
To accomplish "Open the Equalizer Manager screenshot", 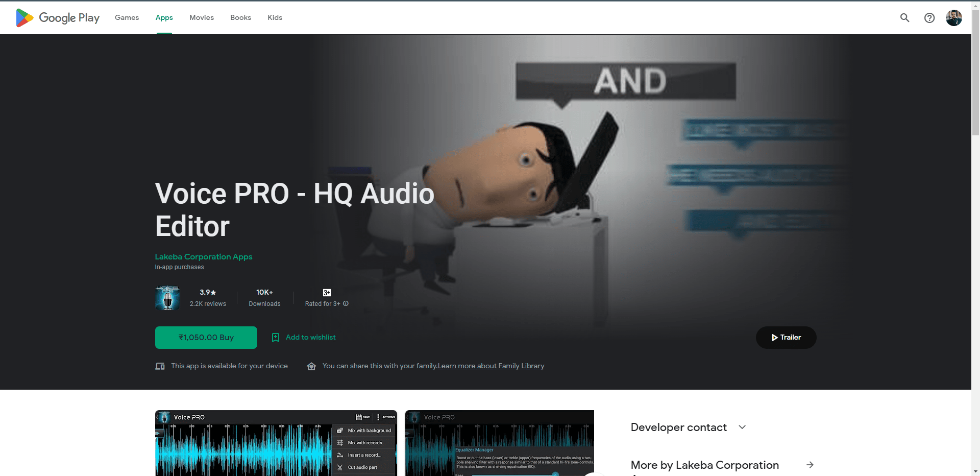I will click(x=499, y=443).
